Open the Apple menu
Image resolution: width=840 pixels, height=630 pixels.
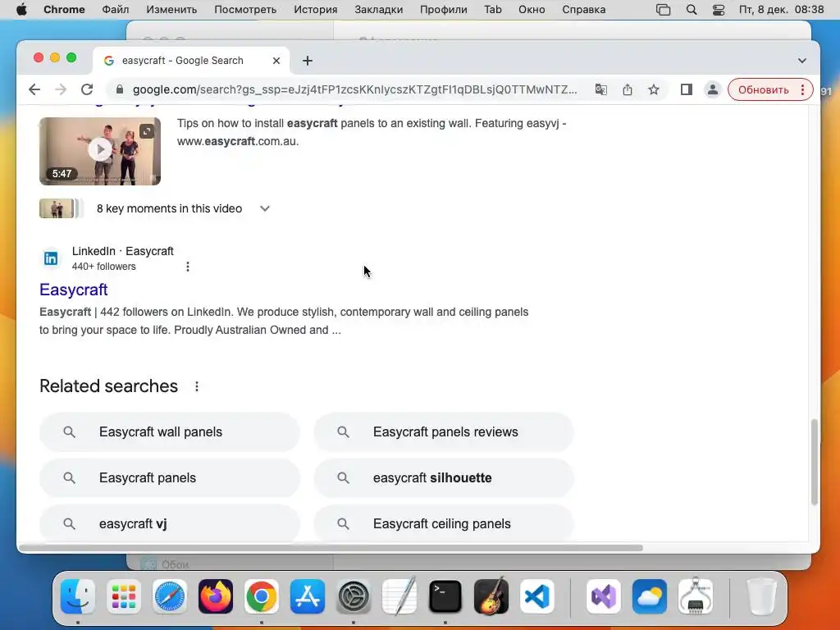[x=21, y=10]
